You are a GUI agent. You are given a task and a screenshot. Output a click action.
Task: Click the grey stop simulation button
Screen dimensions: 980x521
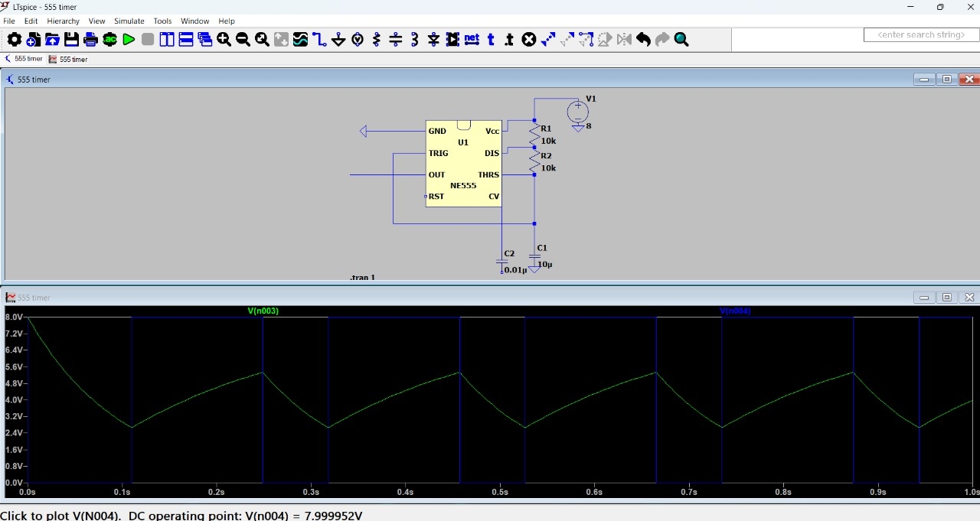pos(148,40)
